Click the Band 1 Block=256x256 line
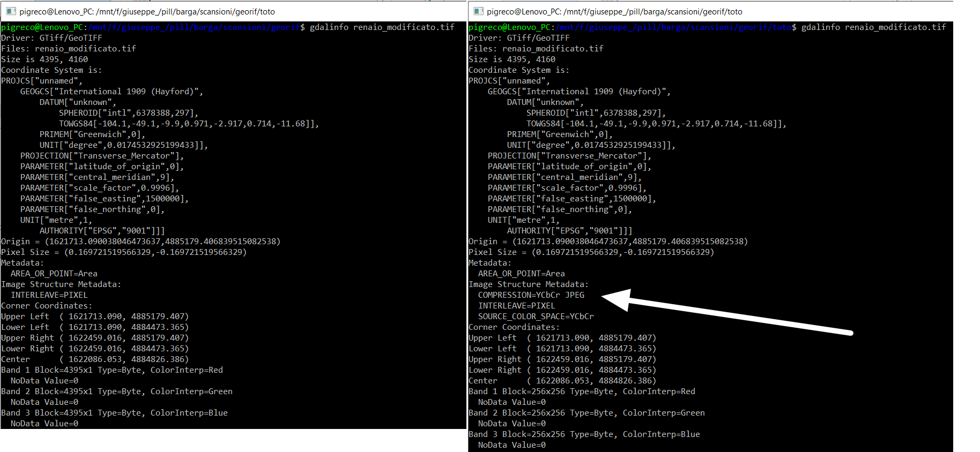 [x=581, y=391]
